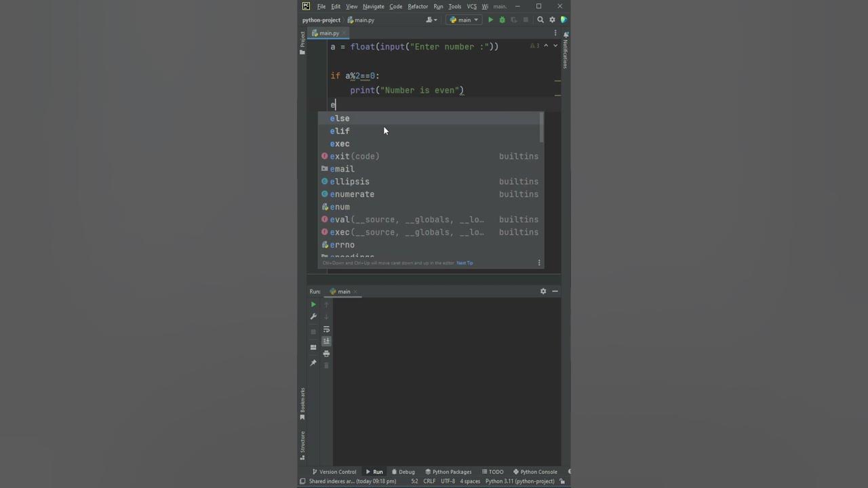Close the main tab in Run panel
Viewport: 868px width, 488px height.
click(x=355, y=291)
